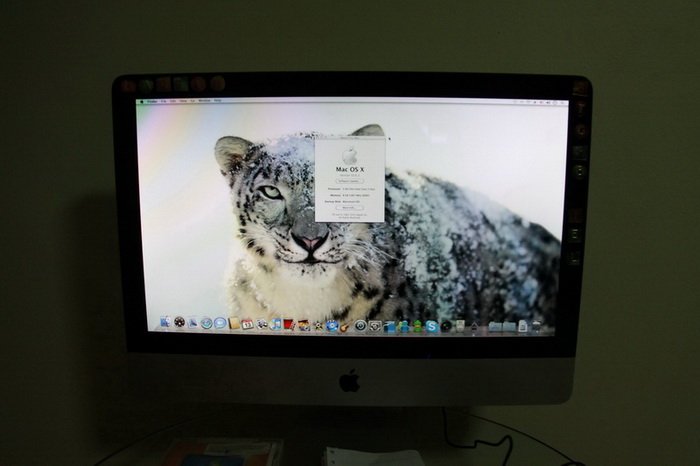Click More Info button in About window
Image resolution: width=700 pixels, height=466 pixels.
pos(350,208)
